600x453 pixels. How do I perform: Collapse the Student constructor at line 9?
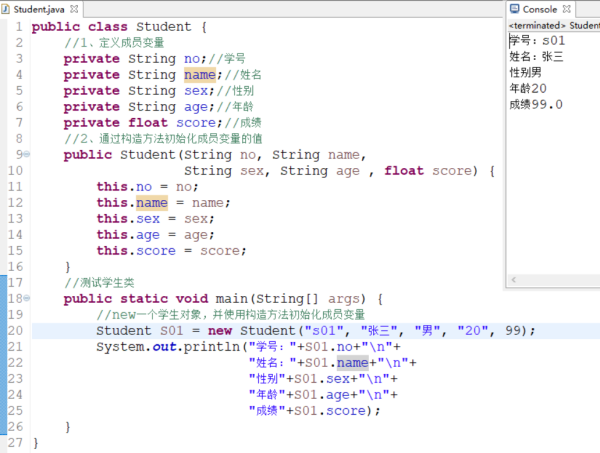[x=26, y=154]
